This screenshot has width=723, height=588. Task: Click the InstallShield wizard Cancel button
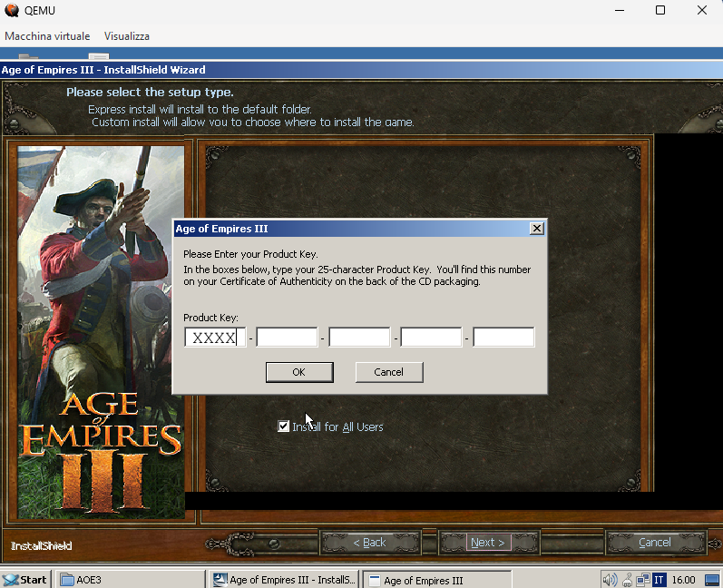(655, 543)
